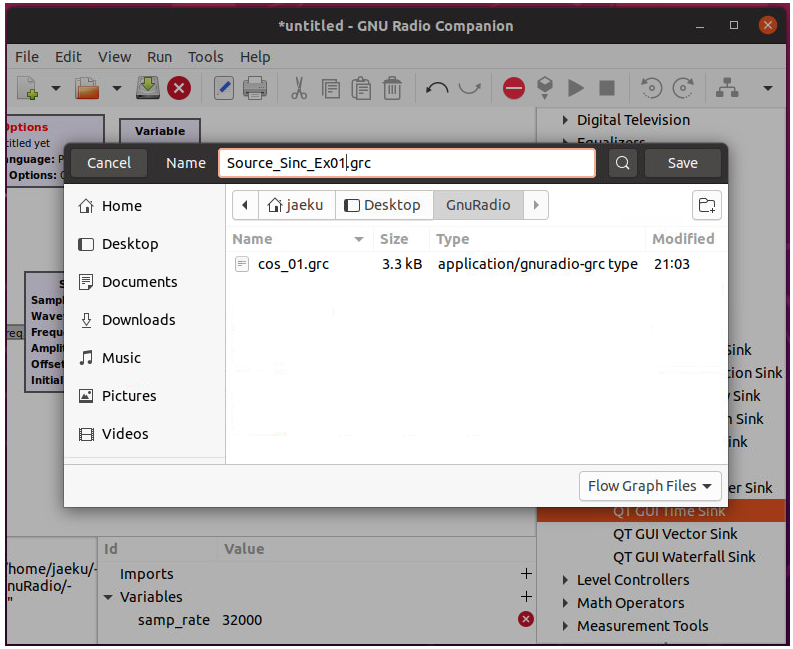Select Videos in the dialog sidebar
Viewport: 793px width, 649px height.
coord(145,434)
